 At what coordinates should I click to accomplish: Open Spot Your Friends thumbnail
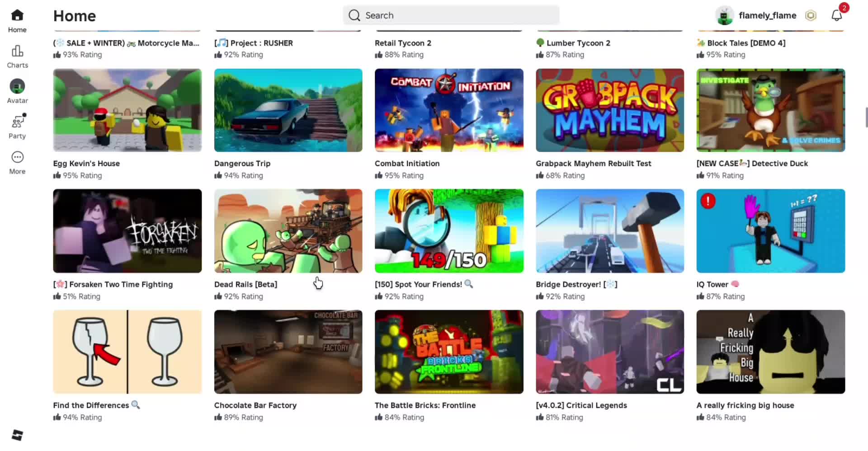coord(449,231)
